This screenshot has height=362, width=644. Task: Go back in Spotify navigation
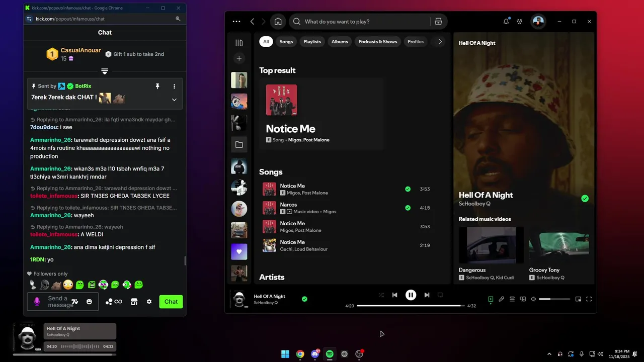tap(253, 22)
